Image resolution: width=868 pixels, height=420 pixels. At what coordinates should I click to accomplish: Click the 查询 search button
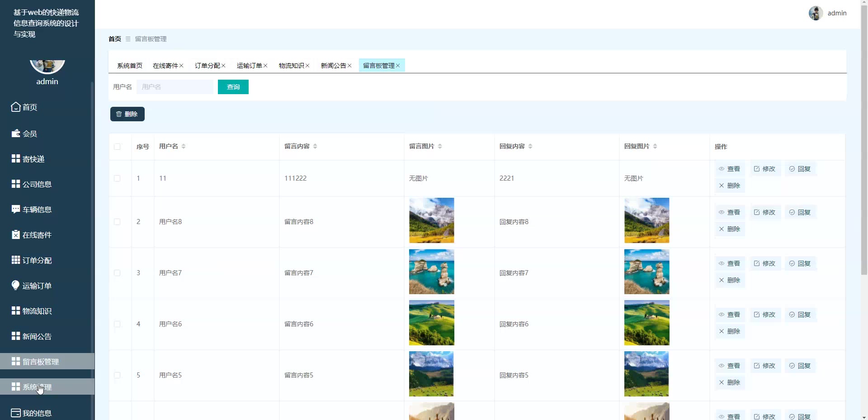pos(233,87)
